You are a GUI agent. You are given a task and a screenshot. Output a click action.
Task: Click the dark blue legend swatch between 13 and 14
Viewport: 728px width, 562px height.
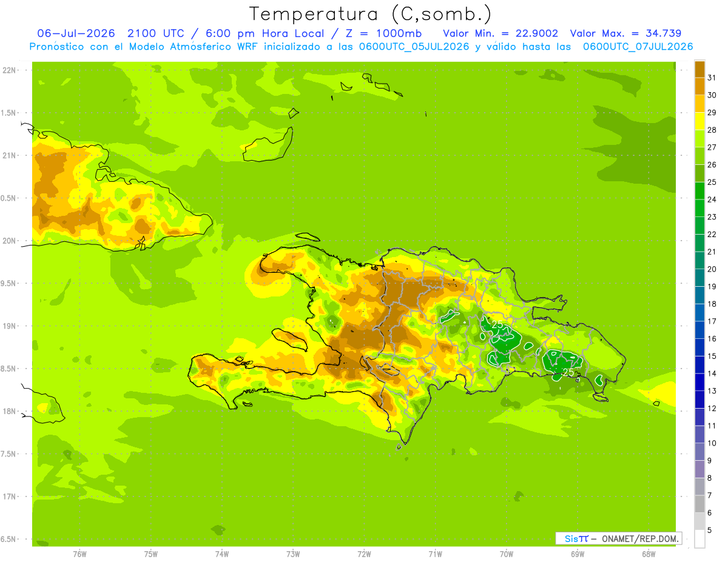699,383
